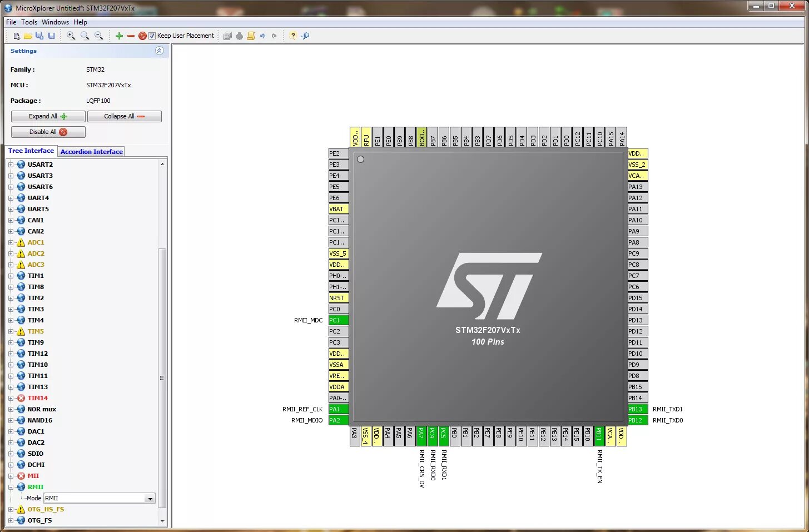Click the green plus expand icon in toolbar
The image size is (809, 532).
click(119, 36)
